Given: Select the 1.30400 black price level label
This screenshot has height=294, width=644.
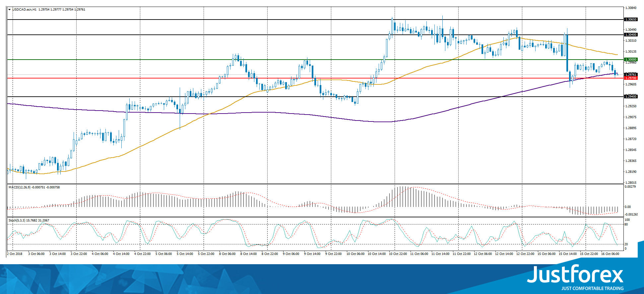Looking at the screenshot, I should pyautogui.click(x=631, y=35).
